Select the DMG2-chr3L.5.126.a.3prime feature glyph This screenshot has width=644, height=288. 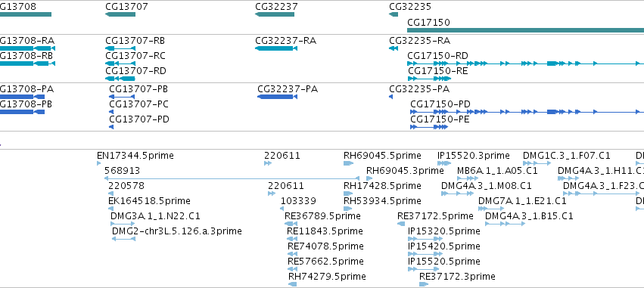[x=123, y=239]
